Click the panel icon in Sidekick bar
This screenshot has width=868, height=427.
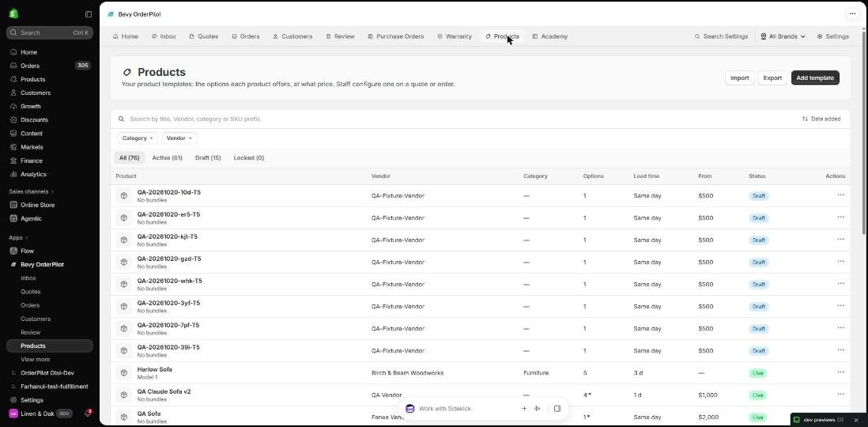557,409
